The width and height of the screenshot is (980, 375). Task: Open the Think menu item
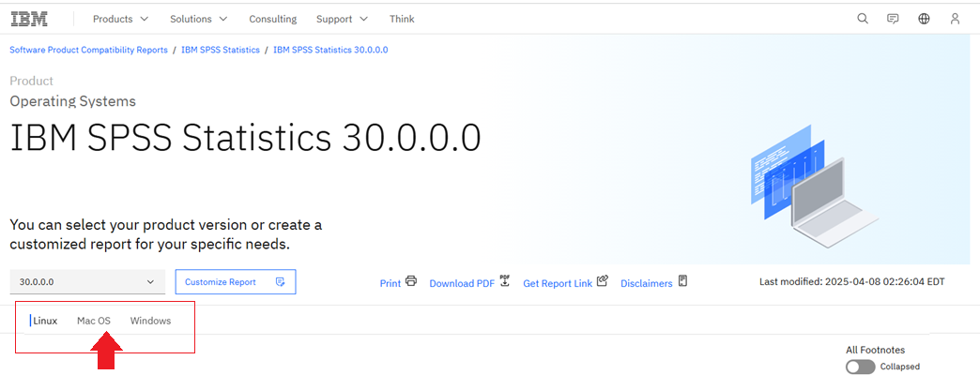tap(402, 19)
